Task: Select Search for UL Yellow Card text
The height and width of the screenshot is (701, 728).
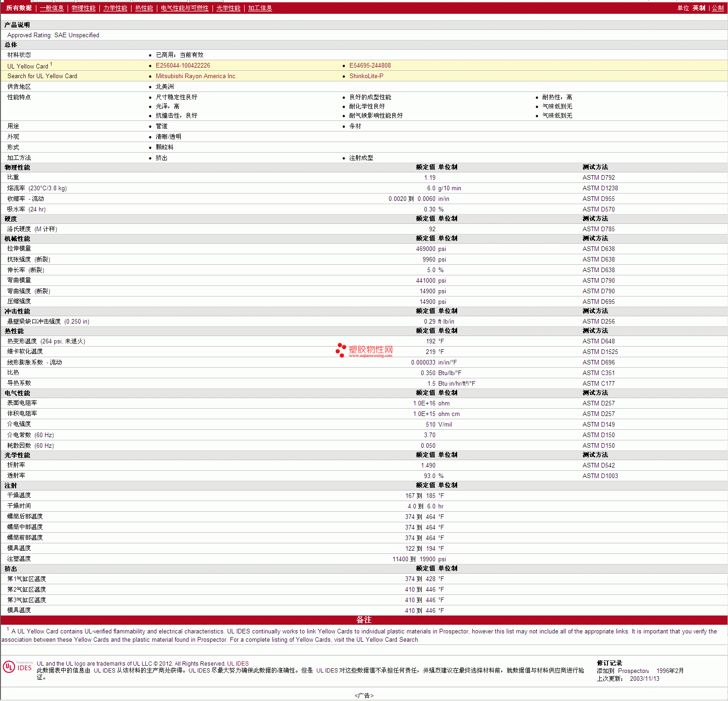Action: [42, 76]
